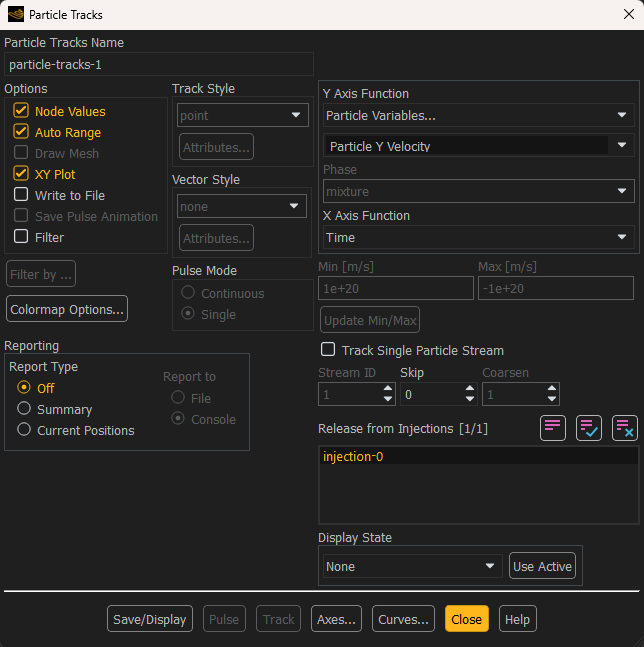Click the Update Min/Max button
Screen dimensions: 644x647
(x=370, y=320)
